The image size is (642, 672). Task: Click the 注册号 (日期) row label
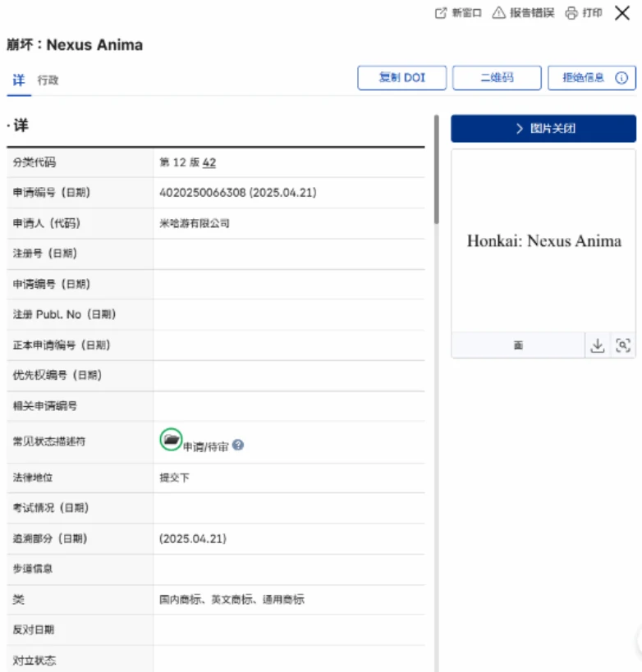(44, 254)
